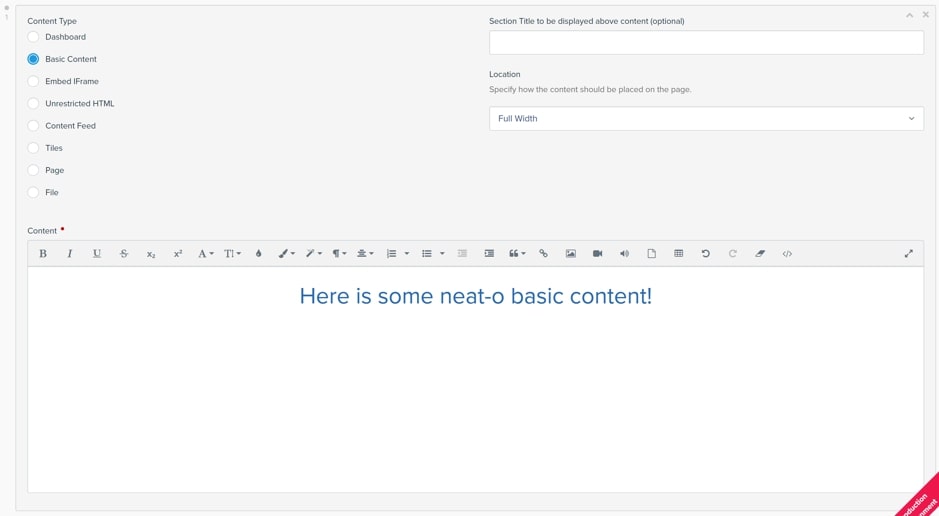Open the paragraph style wand dropdown
Image resolution: width=939 pixels, height=516 pixels.
click(313, 254)
